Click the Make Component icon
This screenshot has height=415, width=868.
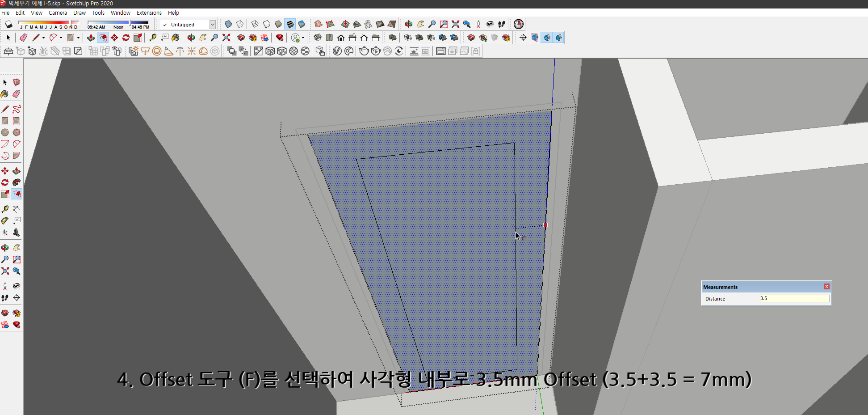[17, 82]
